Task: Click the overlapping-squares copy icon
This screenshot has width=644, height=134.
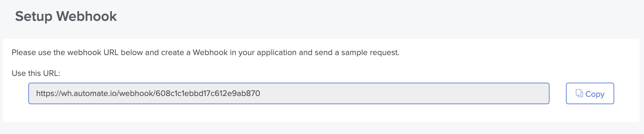Action: click(x=579, y=93)
